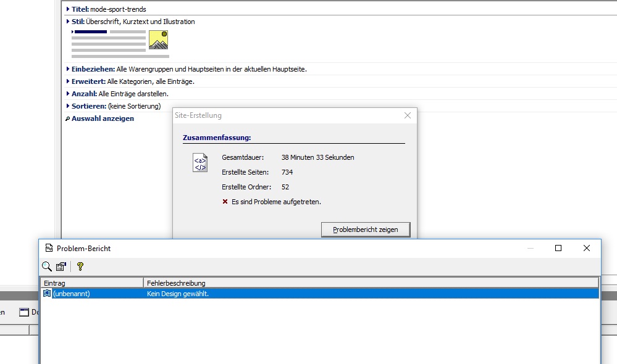This screenshot has height=364, width=617.
Task: Expand the Erweitert property row
Action: coord(68,81)
